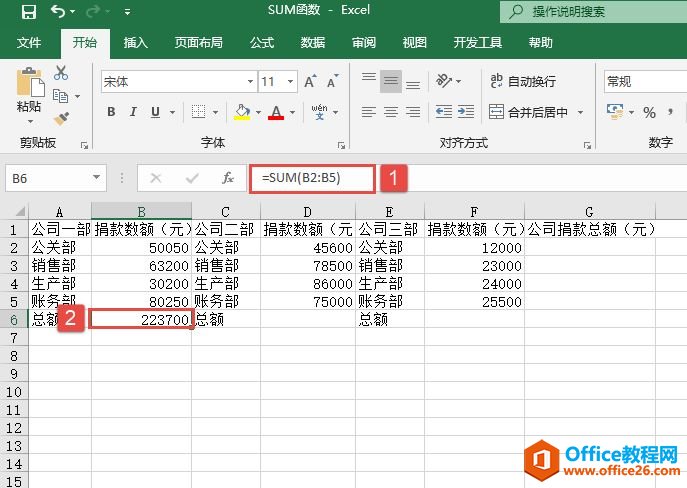Click the Name Box showing B6
This screenshot has height=488, width=687.
(56, 178)
